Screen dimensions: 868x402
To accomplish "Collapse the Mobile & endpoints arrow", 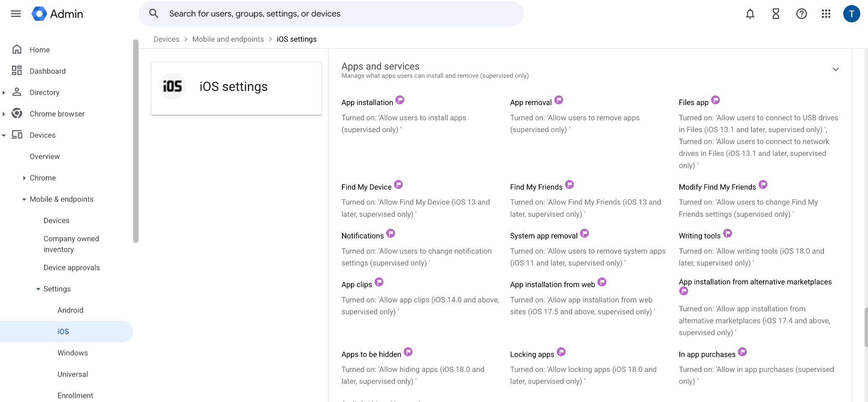I will (24, 199).
